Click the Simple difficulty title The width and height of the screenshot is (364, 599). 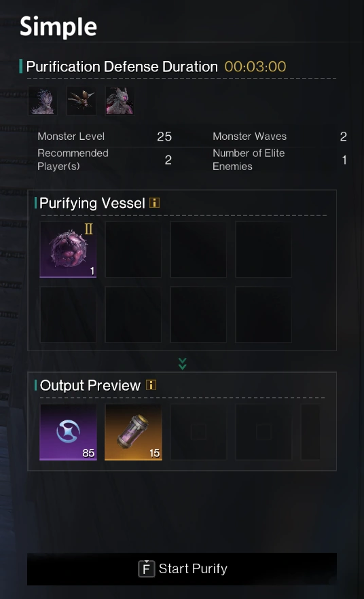tap(58, 27)
